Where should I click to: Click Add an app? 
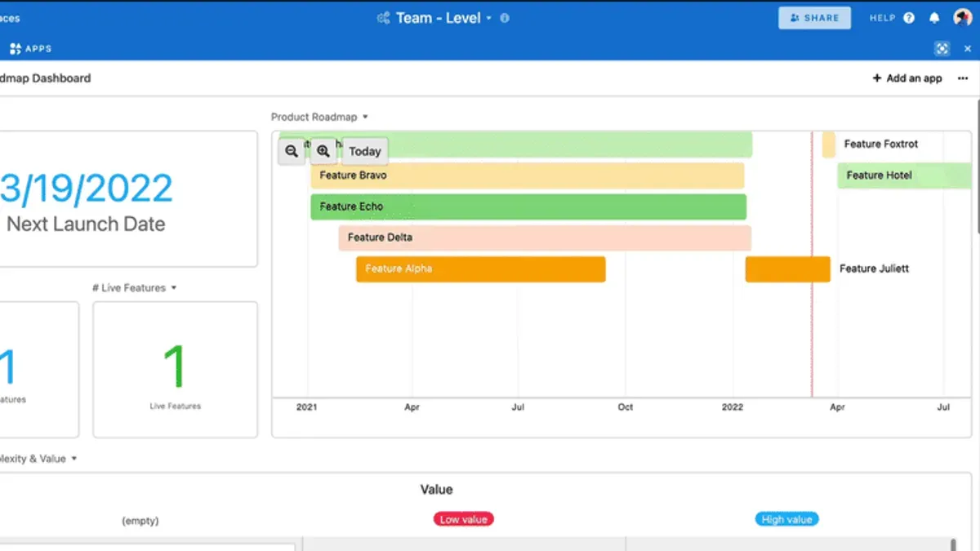coord(907,78)
